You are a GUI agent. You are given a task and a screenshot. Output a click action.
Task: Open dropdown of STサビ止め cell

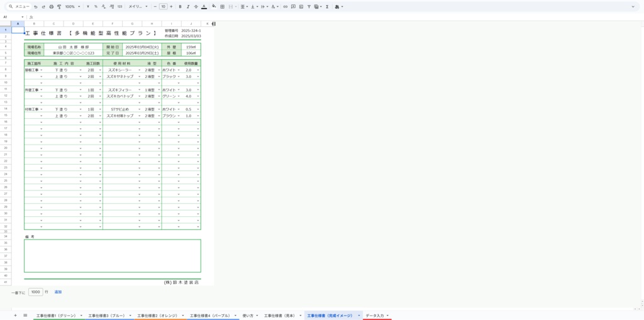click(140, 109)
